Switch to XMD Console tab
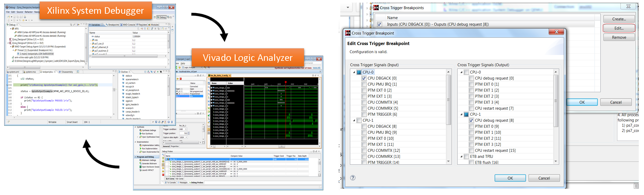The image size is (644, 195). click(128, 25)
